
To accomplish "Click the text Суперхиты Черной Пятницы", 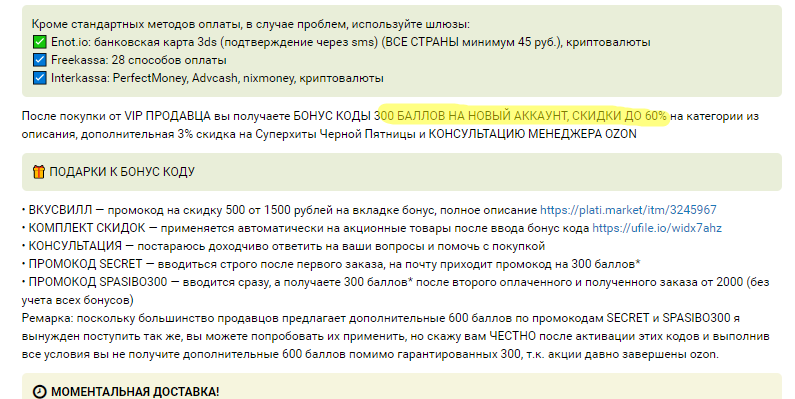I will (x=335, y=134).
